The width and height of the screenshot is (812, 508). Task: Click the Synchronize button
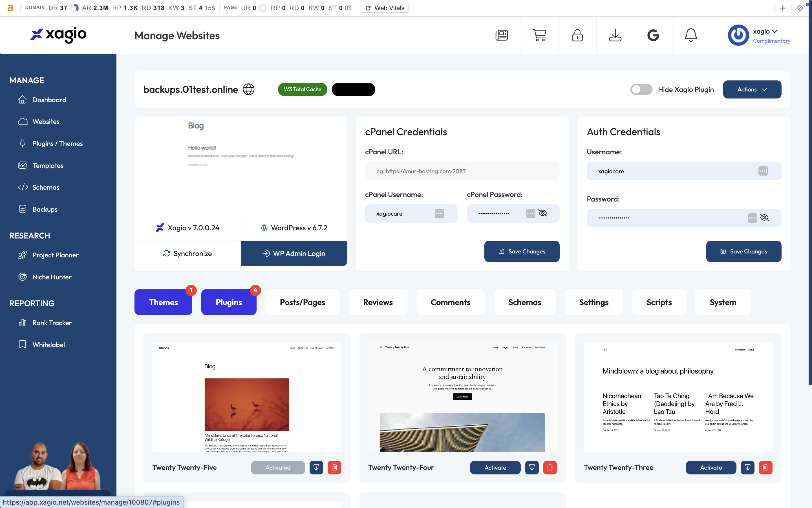187,253
